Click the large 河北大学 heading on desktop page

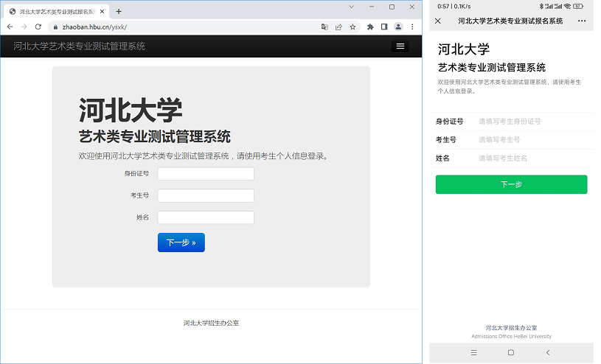click(x=131, y=111)
